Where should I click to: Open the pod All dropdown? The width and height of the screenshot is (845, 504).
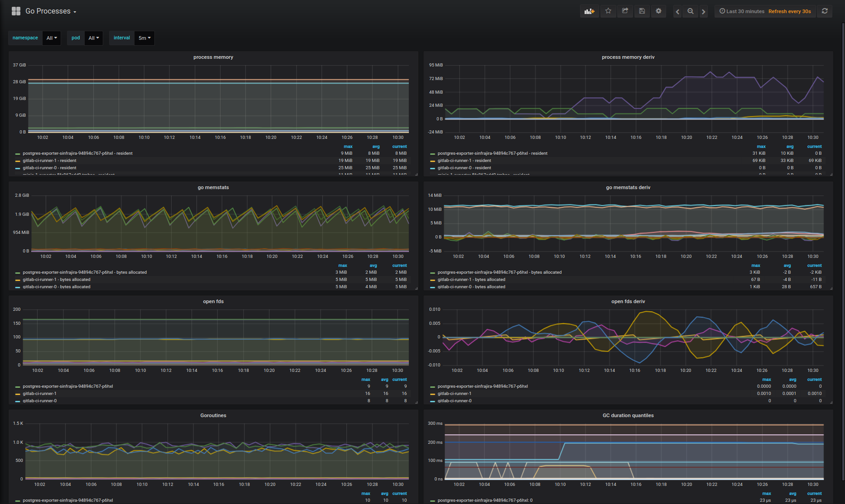coord(94,38)
